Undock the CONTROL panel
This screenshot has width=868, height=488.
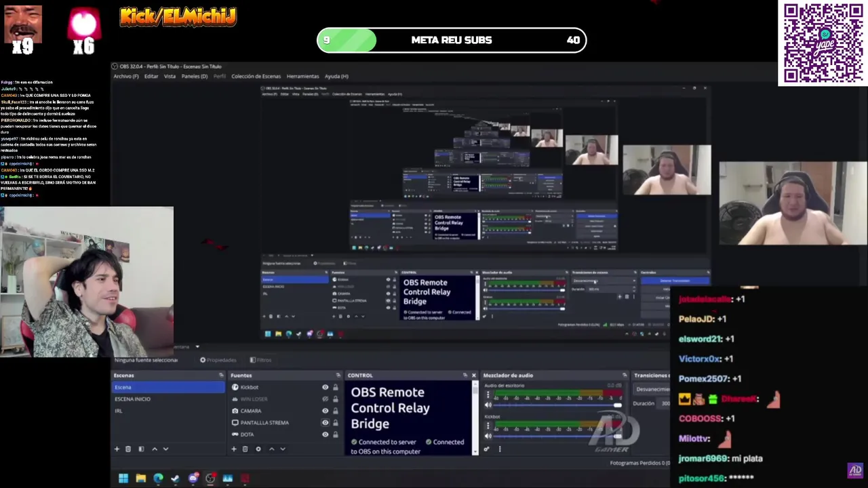(x=465, y=375)
